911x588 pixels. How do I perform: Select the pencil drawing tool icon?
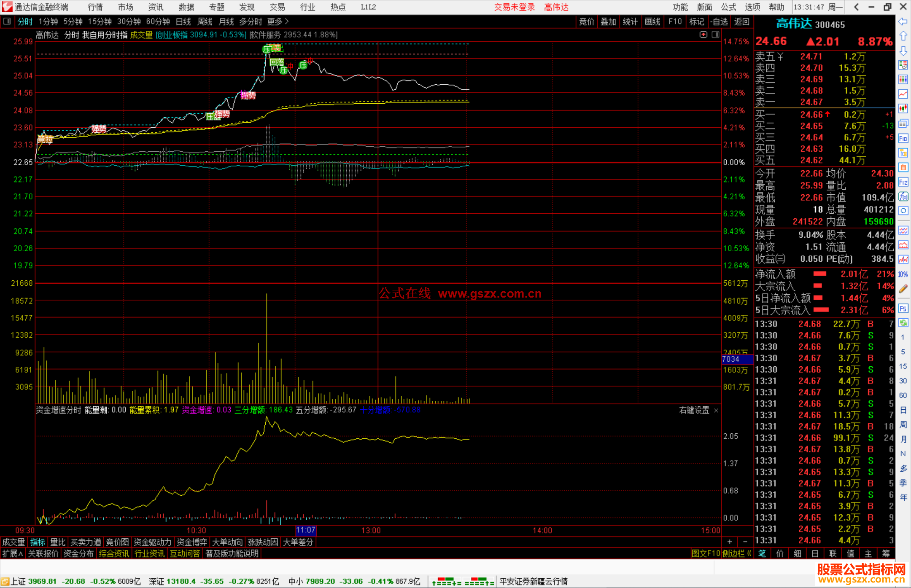(x=903, y=289)
